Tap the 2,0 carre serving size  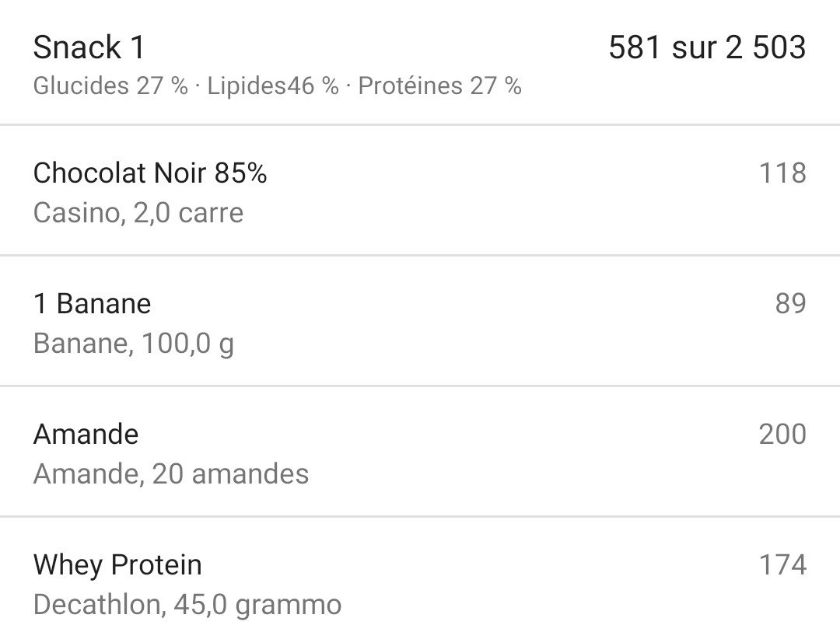pos(189,213)
